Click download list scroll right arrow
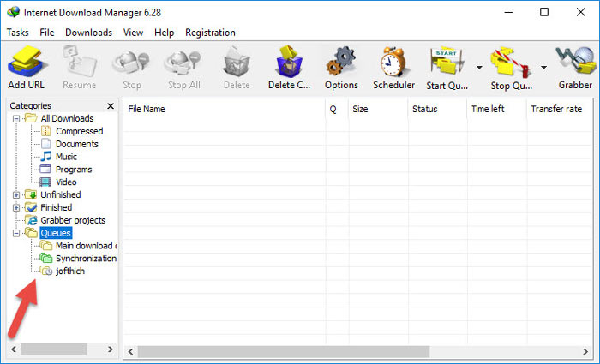 point(585,351)
